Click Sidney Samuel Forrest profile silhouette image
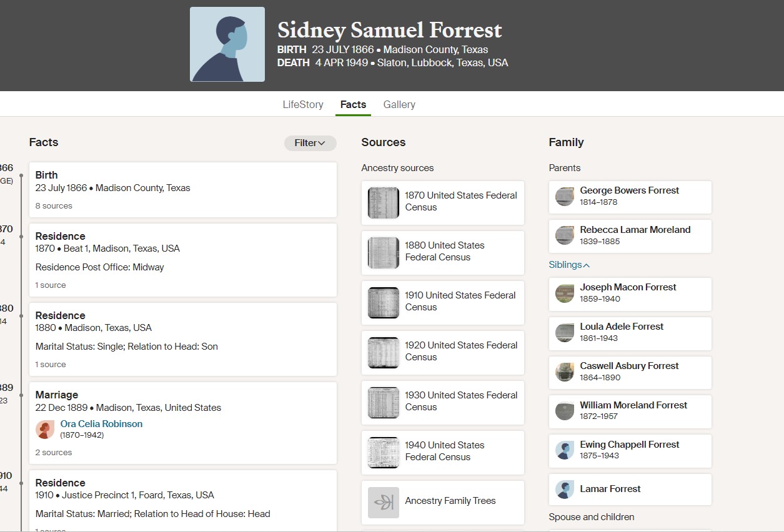 coord(227,44)
